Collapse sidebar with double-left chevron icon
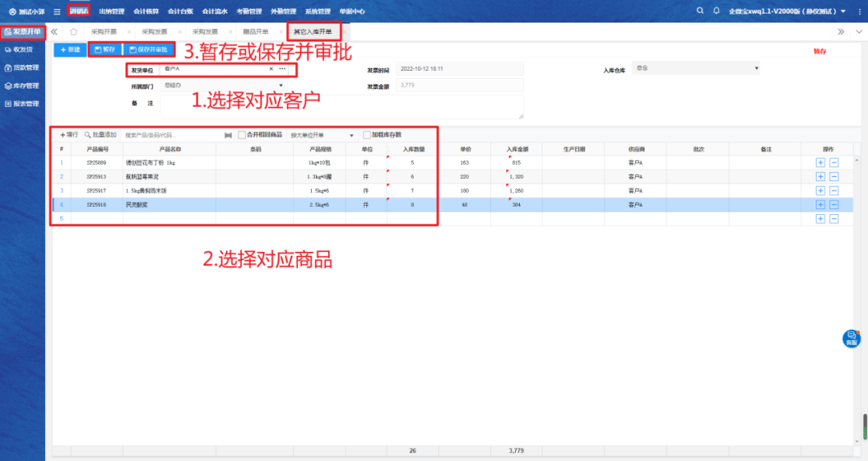This screenshot has height=461, width=868. point(55,31)
